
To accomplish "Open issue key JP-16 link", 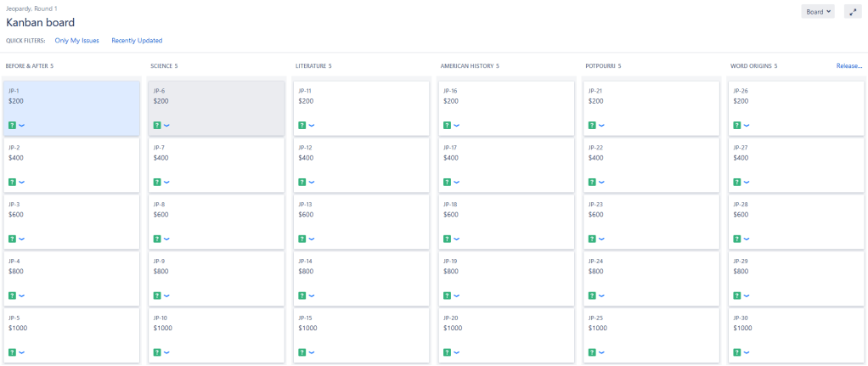I will 450,91.
